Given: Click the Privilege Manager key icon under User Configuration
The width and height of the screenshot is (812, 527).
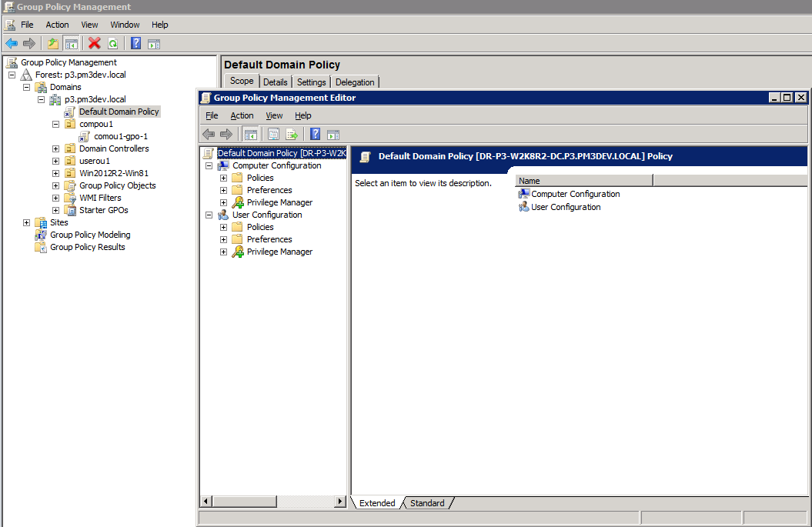Looking at the screenshot, I should coord(237,252).
